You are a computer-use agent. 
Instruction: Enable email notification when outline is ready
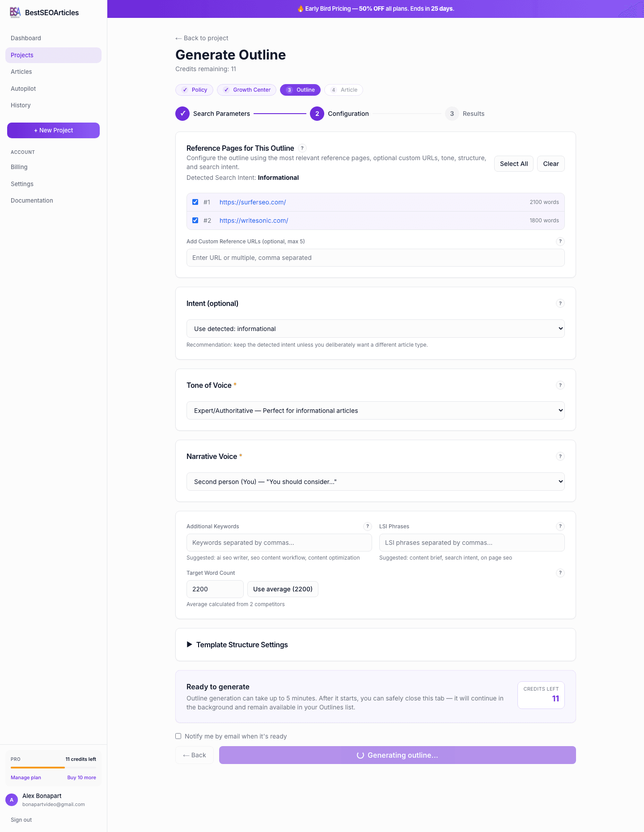point(178,736)
